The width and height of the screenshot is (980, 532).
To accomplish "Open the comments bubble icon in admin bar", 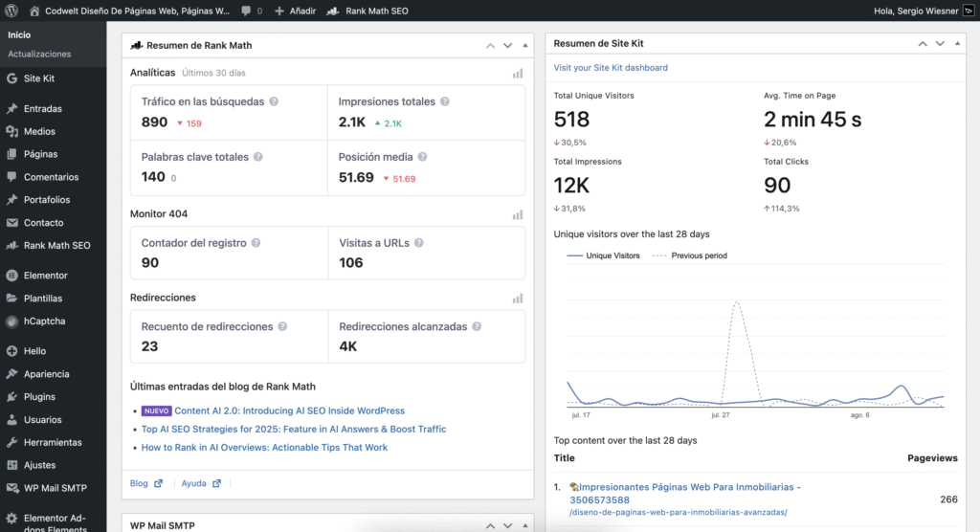I will pos(247,11).
